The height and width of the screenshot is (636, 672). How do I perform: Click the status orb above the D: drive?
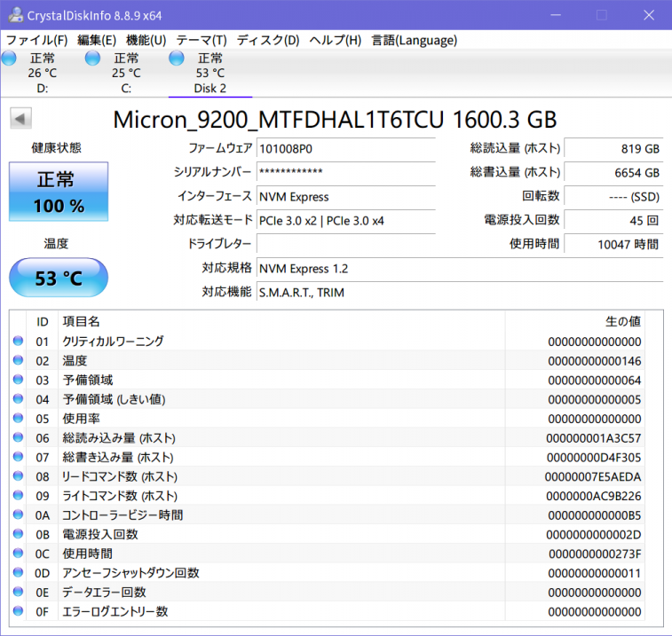point(9,59)
